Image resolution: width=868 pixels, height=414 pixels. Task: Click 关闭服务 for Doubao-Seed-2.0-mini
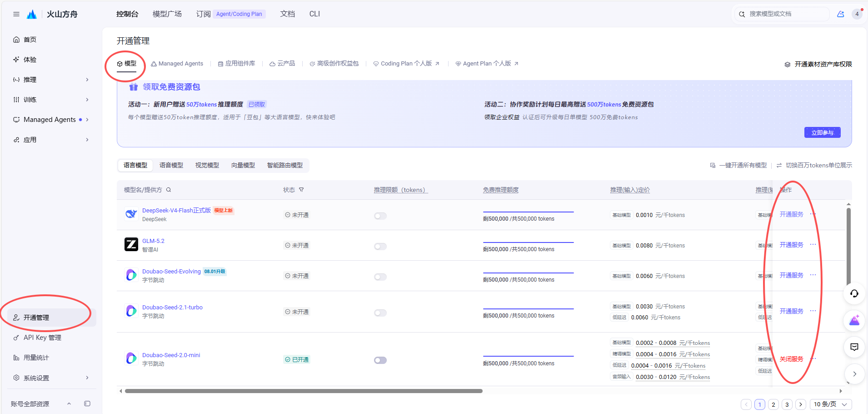792,359
